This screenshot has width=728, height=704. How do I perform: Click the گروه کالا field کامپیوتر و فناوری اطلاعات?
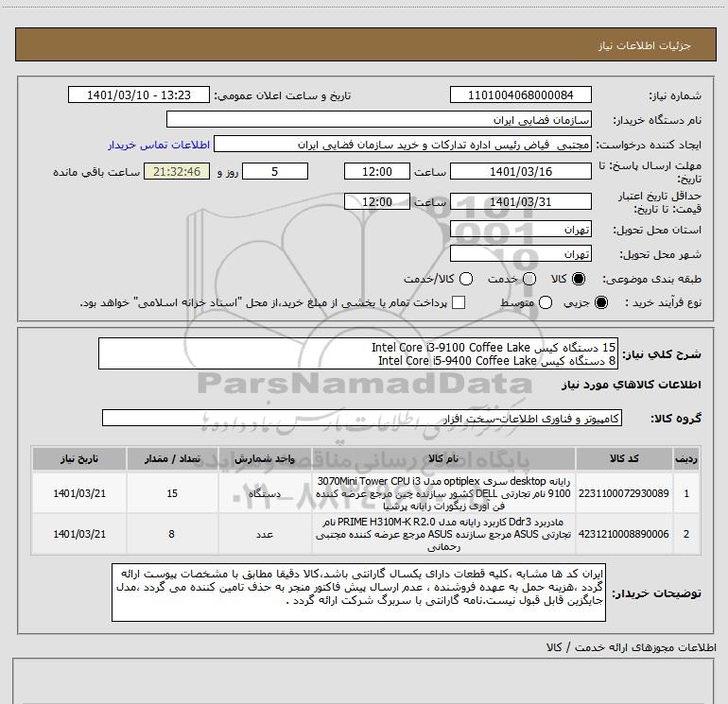(362, 418)
